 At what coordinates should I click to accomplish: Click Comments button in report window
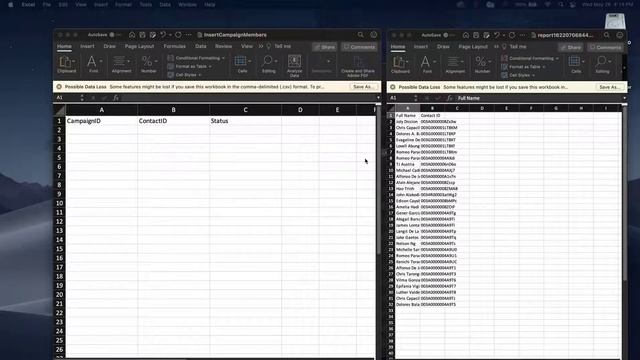click(605, 47)
